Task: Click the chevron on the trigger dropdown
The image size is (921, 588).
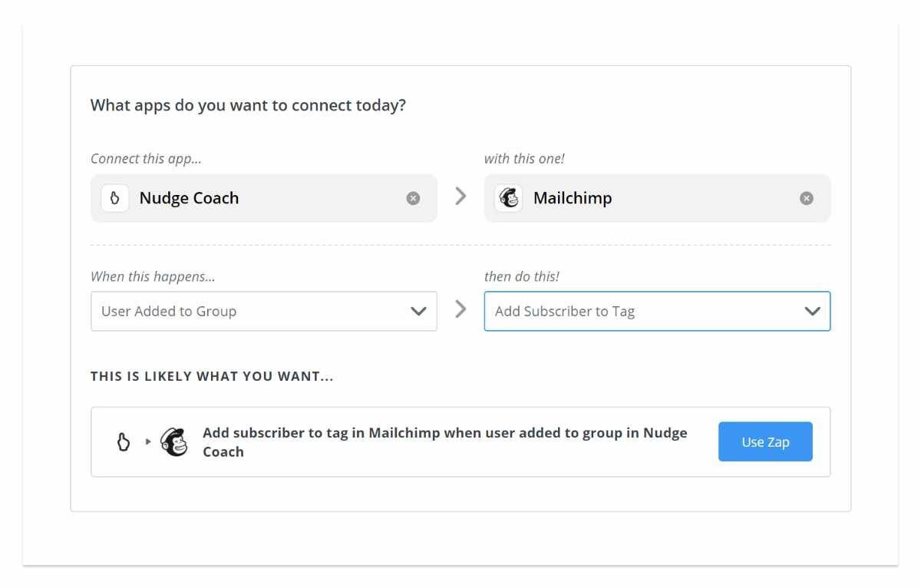Action: click(x=418, y=311)
